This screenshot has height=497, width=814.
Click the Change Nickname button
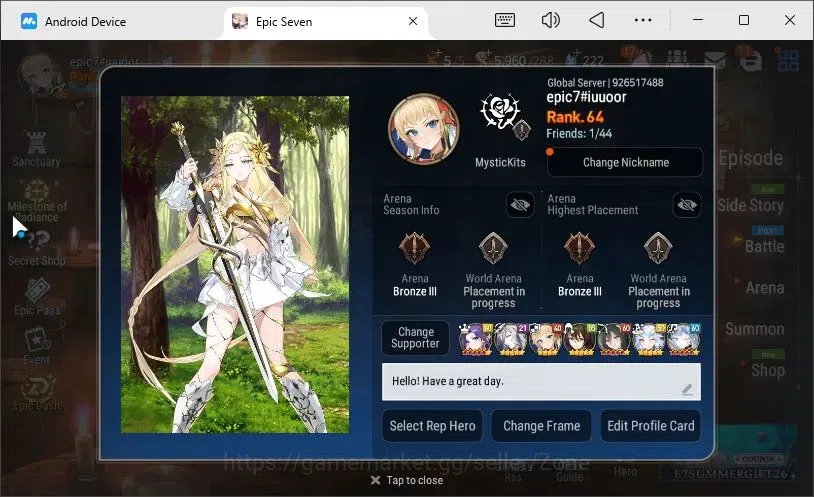click(x=625, y=163)
